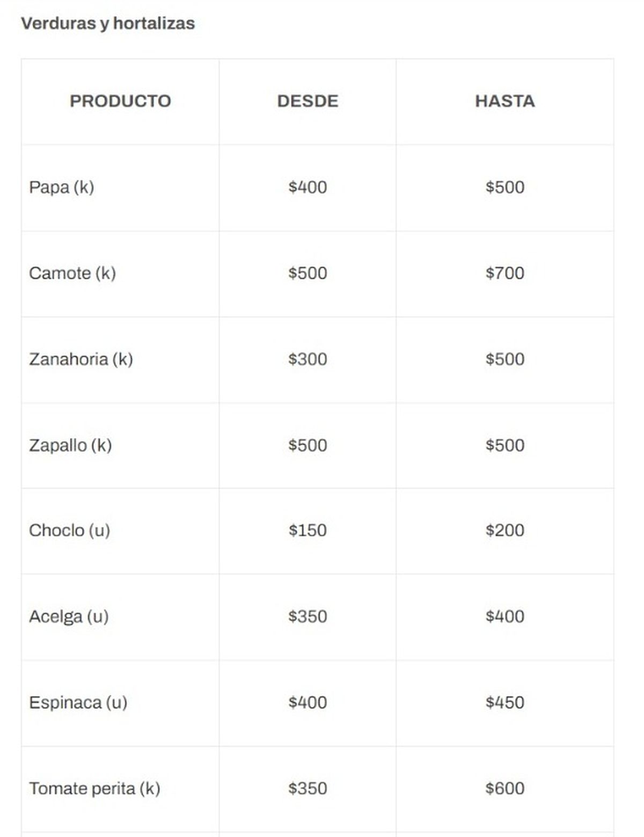This screenshot has width=644, height=837.
Task: Click Papa's $400 minimum price
Action: tap(308, 187)
